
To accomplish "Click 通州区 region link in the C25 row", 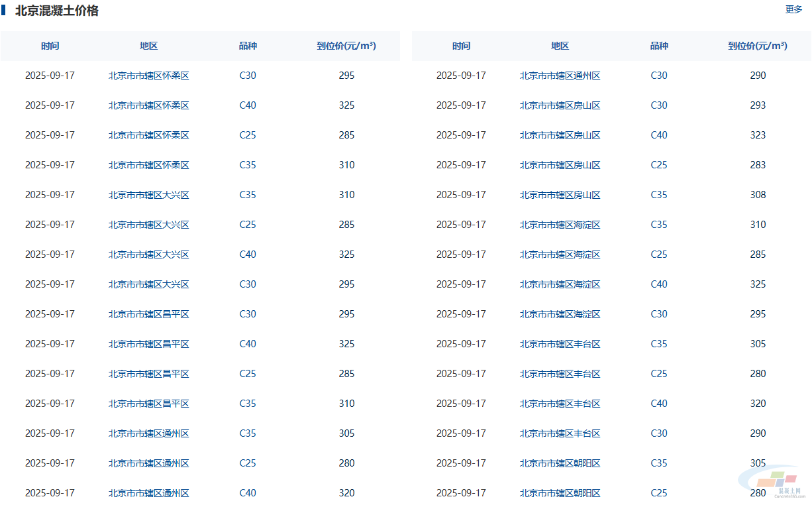I will 149,463.
